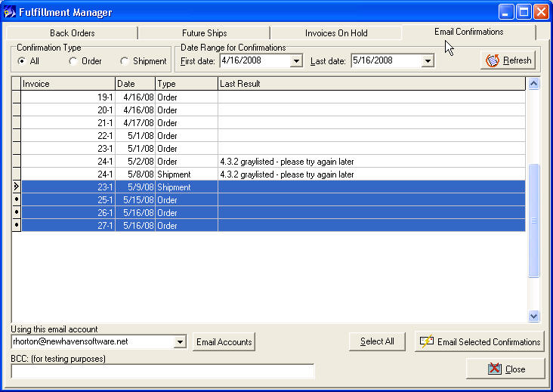The width and height of the screenshot is (553, 392).
Task: Click the Close button red X icon
Action: 495,369
